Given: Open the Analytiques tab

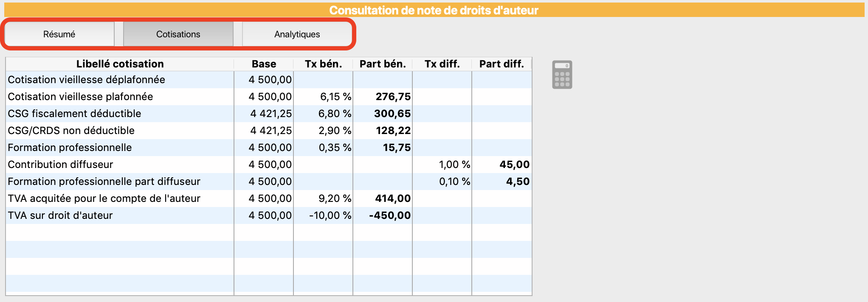Looking at the screenshot, I should pos(297,34).
